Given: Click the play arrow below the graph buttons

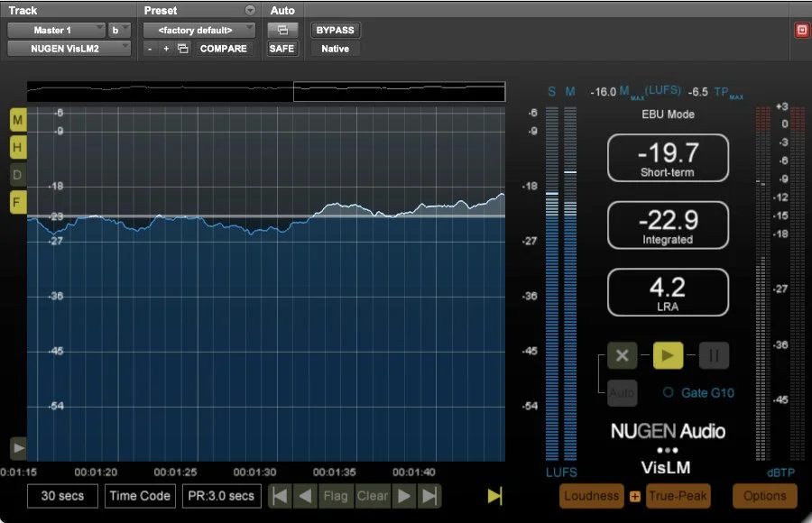Looking at the screenshot, I should [x=18, y=448].
